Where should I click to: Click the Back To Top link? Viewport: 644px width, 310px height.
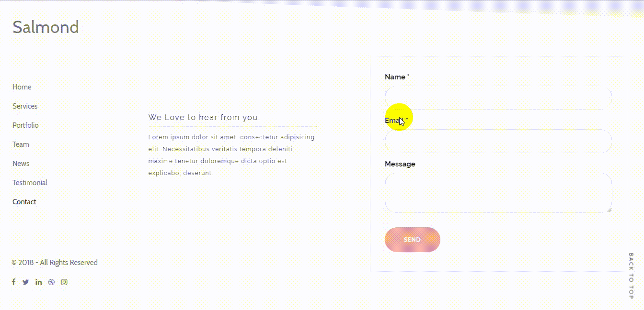(631, 276)
